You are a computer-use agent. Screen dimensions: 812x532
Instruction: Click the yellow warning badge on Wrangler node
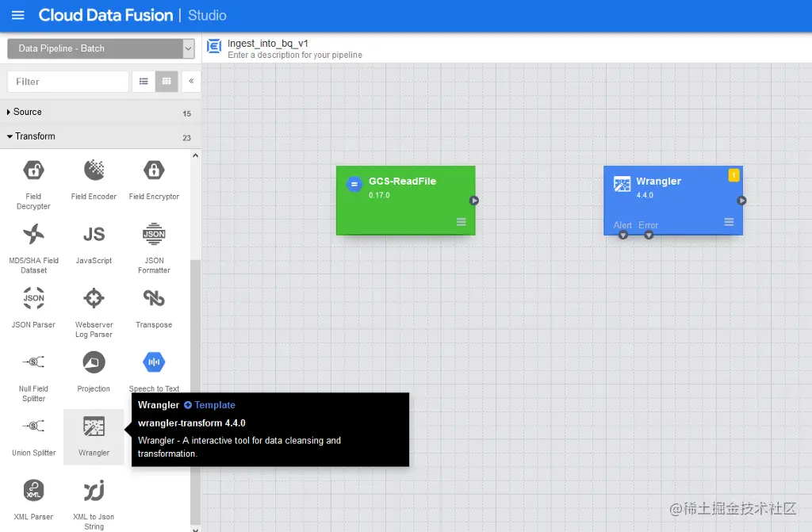pos(733,175)
